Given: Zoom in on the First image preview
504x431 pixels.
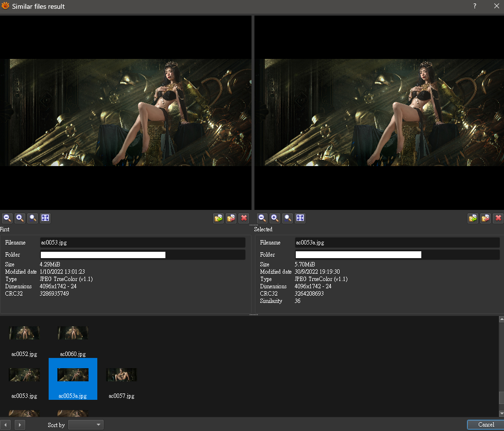Looking at the screenshot, I should click(20, 218).
